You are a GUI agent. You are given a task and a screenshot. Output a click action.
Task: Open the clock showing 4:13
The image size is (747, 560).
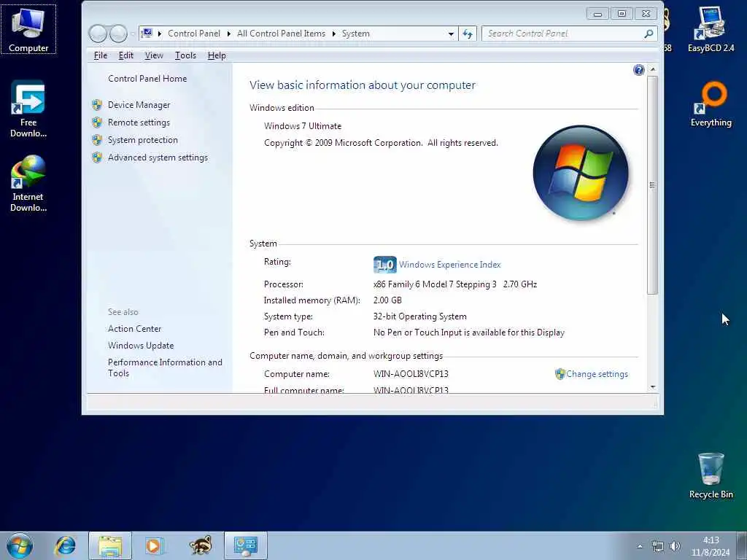coord(711,545)
